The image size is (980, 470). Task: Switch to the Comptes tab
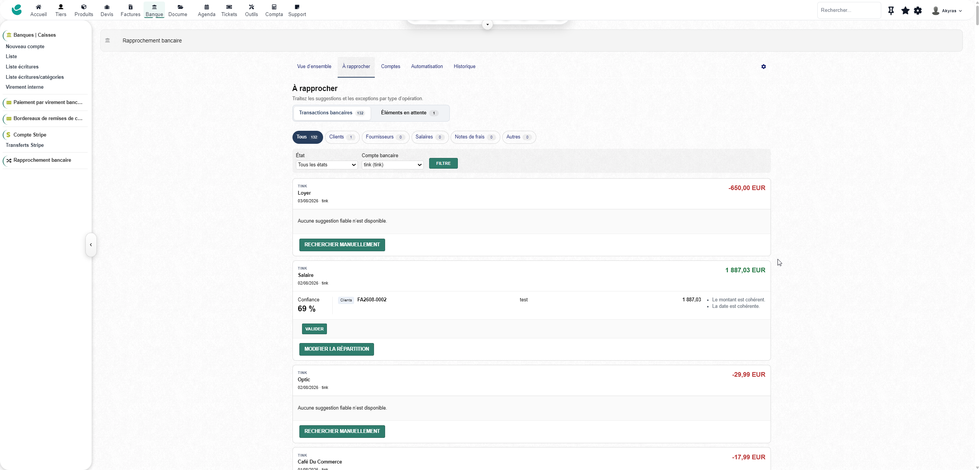pyautogui.click(x=390, y=67)
